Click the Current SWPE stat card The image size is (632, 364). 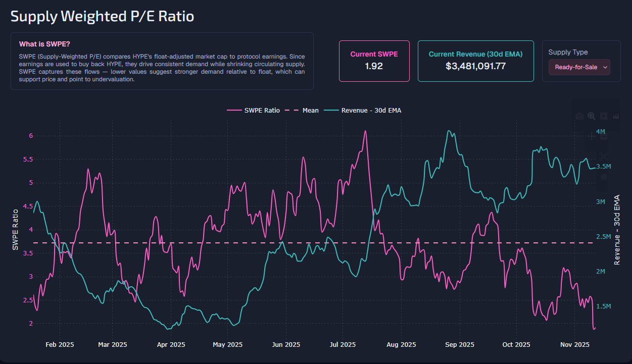[374, 61]
